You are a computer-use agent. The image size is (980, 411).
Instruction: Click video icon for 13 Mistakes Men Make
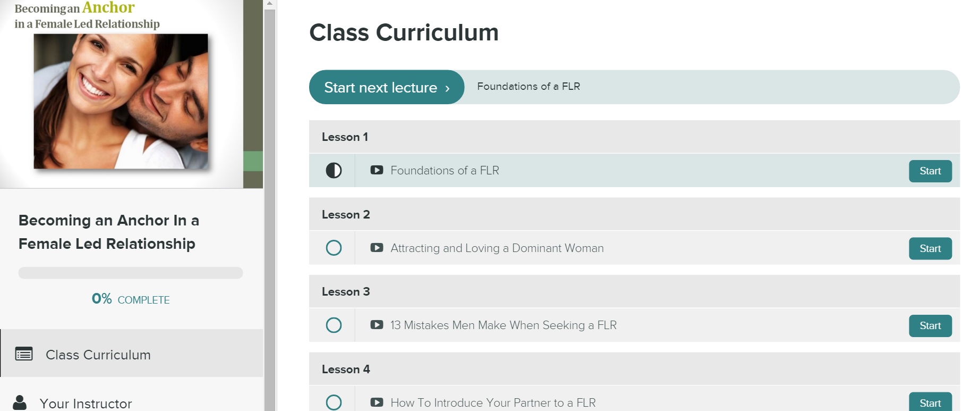(377, 325)
